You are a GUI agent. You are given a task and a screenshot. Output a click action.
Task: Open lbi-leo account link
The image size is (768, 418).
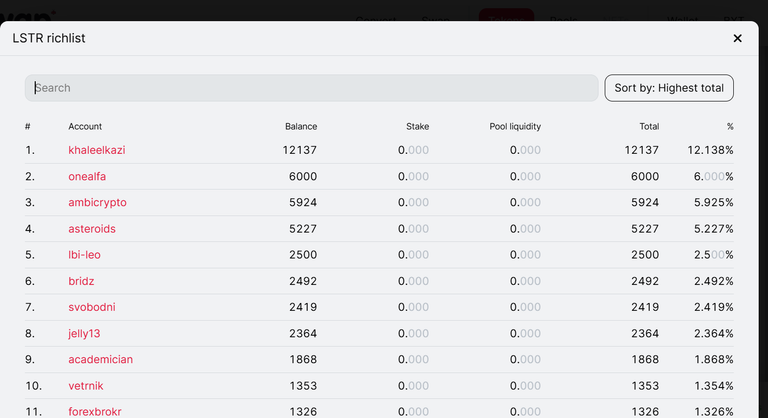[84, 255]
